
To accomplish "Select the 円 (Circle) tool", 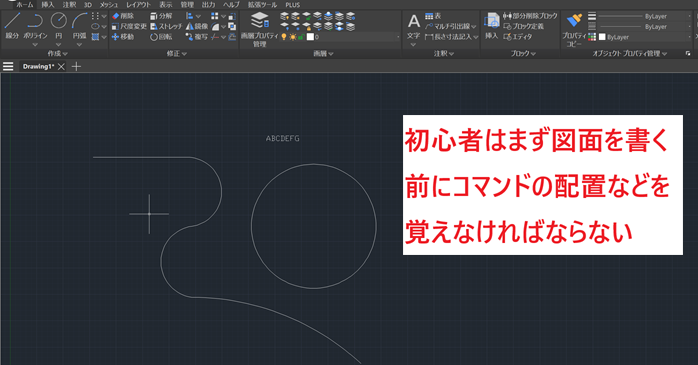I will [58, 25].
